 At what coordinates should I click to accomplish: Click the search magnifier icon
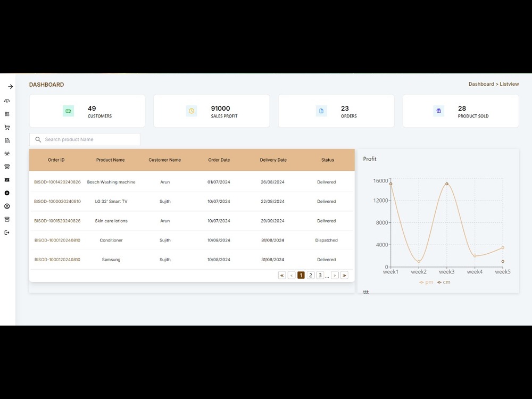(38, 139)
